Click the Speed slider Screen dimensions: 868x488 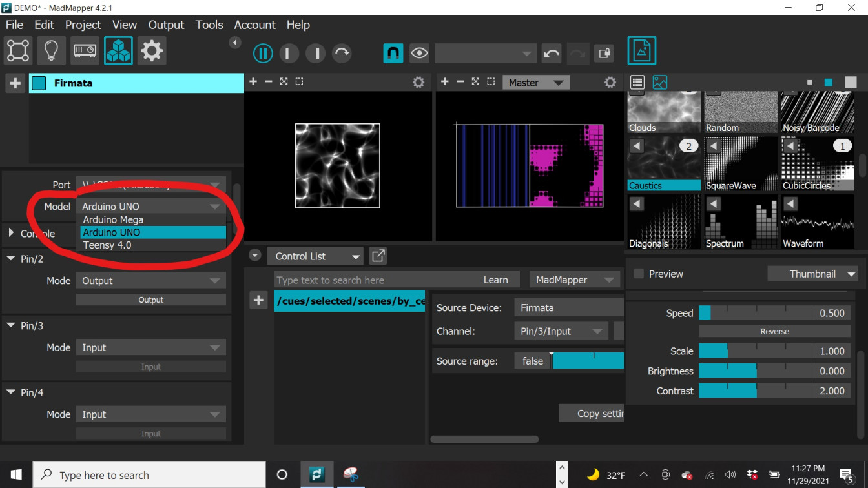pos(756,313)
